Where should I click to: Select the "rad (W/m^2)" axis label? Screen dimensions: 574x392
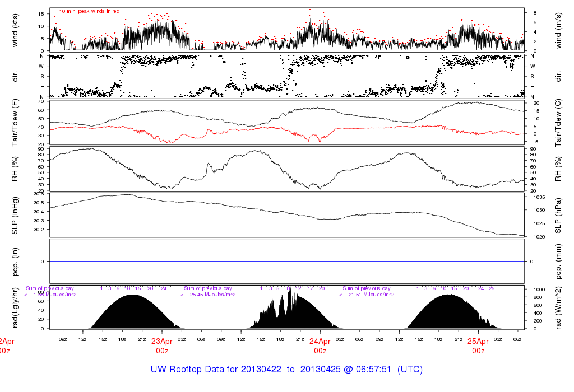[x=558, y=308]
